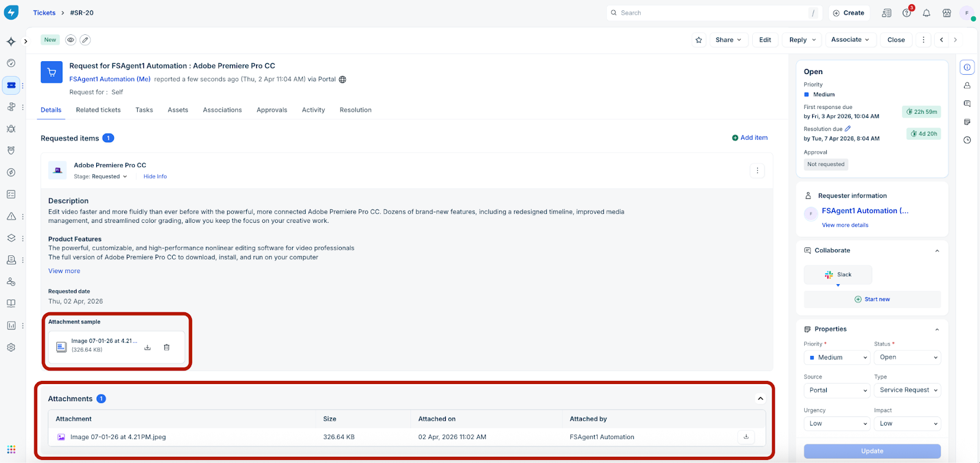Image resolution: width=980 pixels, height=463 pixels.
Task: Select the Slack collaborate option
Action: pyautogui.click(x=838, y=275)
